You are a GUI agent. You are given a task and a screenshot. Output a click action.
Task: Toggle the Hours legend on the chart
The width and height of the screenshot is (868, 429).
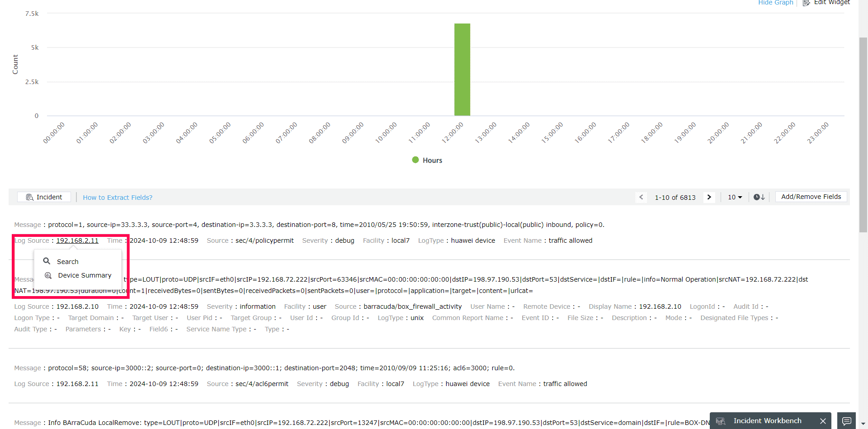427,160
